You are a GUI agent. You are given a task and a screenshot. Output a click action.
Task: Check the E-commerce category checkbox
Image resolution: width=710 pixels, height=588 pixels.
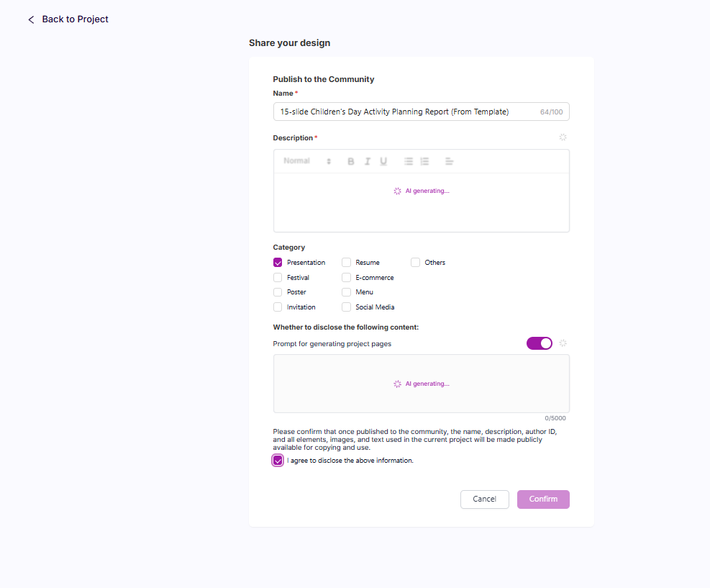pyautogui.click(x=347, y=278)
